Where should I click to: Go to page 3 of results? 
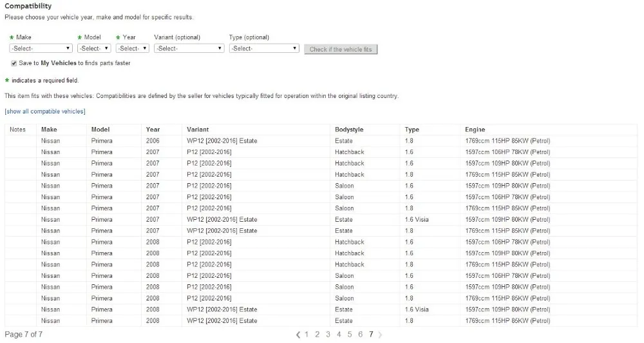(328, 335)
